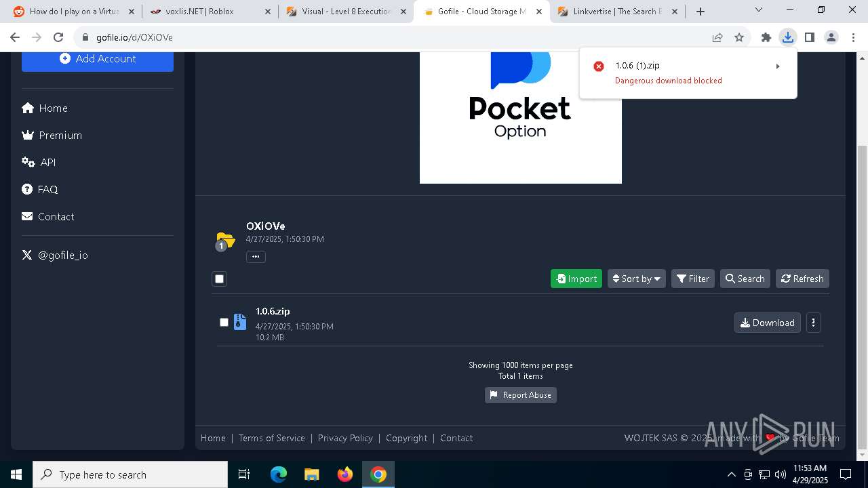This screenshot has height=488, width=868.
Task: Open the Privacy Policy link
Action: pyautogui.click(x=345, y=438)
